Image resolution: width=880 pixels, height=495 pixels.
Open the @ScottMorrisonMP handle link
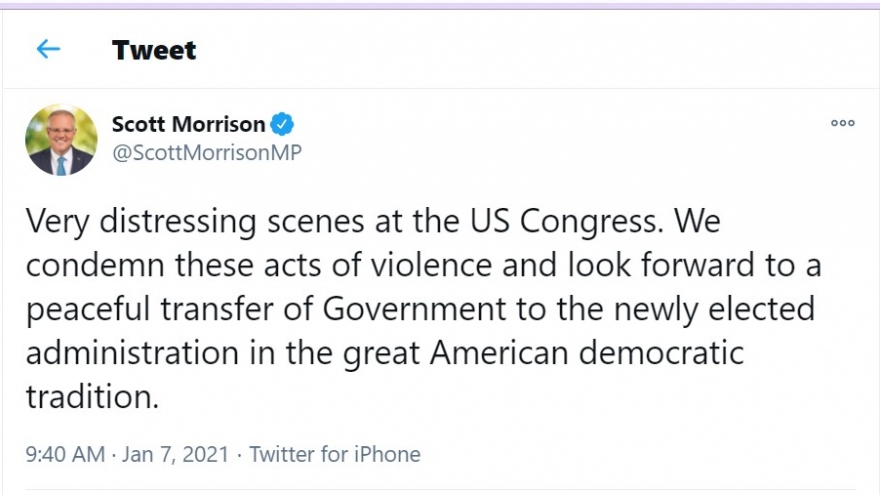[206, 152]
